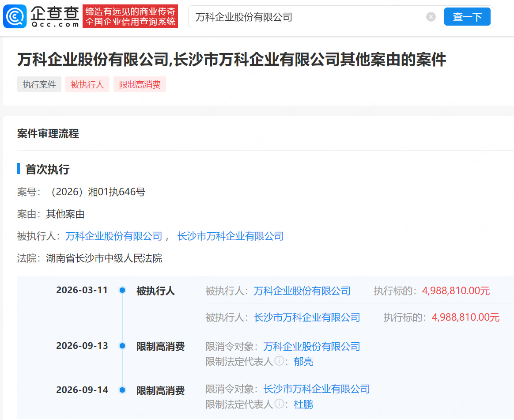Click the 限制高消费 label for 2026-09-14
Viewport: 514px width, 420px height.
(160, 390)
